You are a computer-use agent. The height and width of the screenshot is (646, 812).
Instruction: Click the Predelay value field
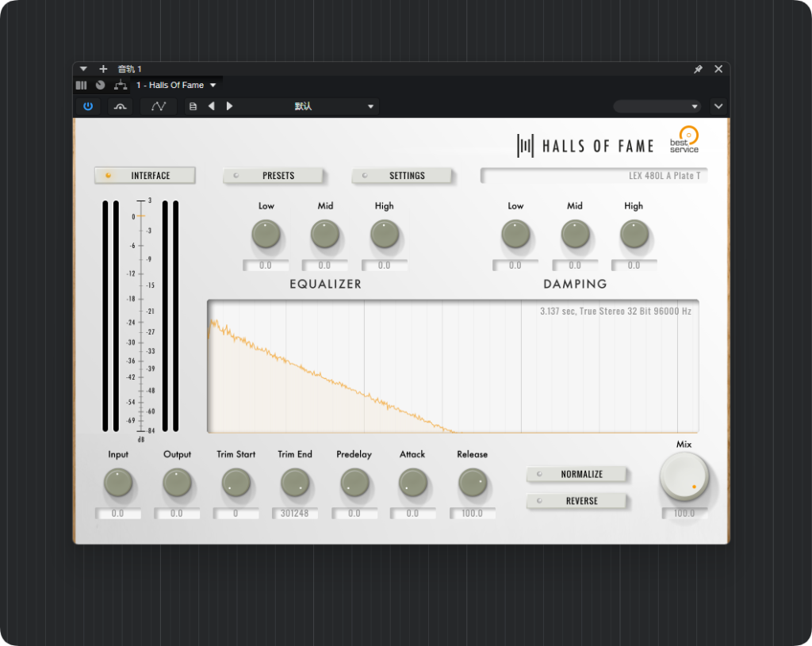tap(354, 514)
